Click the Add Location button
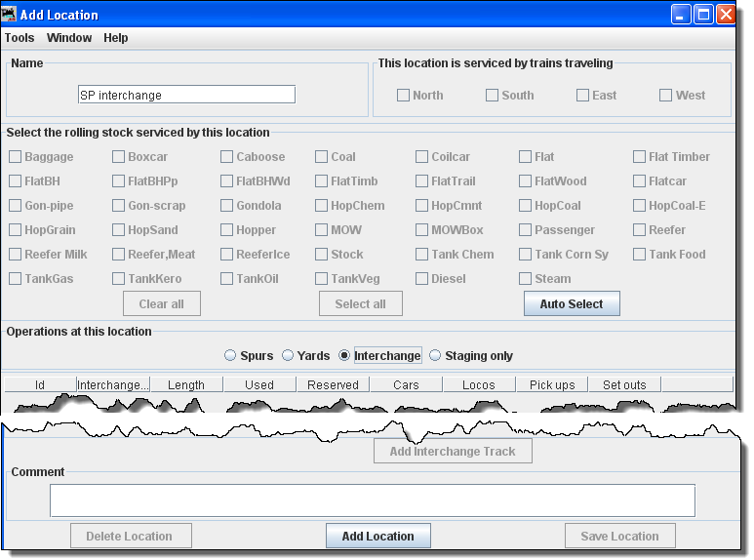The height and width of the screenshot is (560, 754). point(377,536)
